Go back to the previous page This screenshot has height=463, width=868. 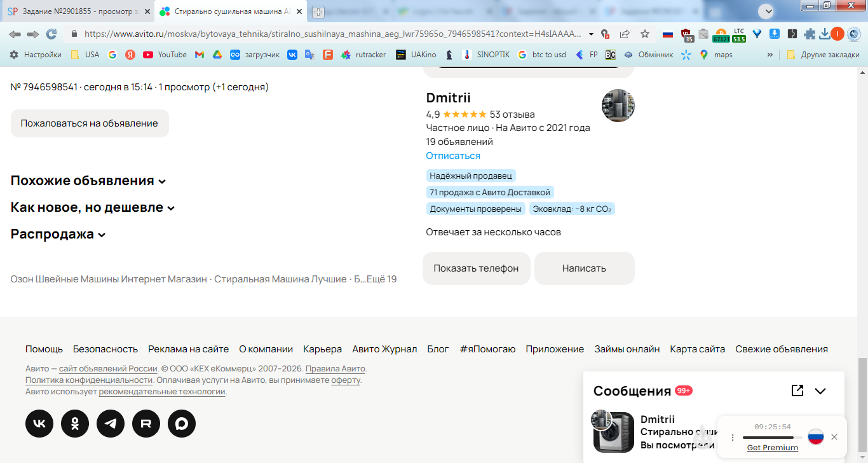pyautogui.click(x=15, y=34)
